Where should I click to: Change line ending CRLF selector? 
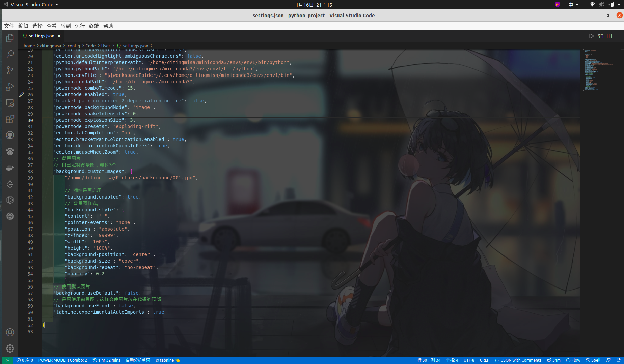(484, 360)
